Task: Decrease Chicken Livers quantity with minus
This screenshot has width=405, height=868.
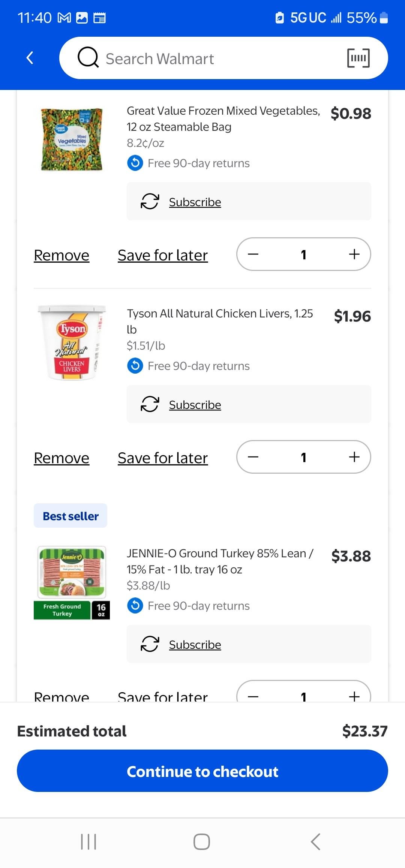Action: click(x=253, y=457)
